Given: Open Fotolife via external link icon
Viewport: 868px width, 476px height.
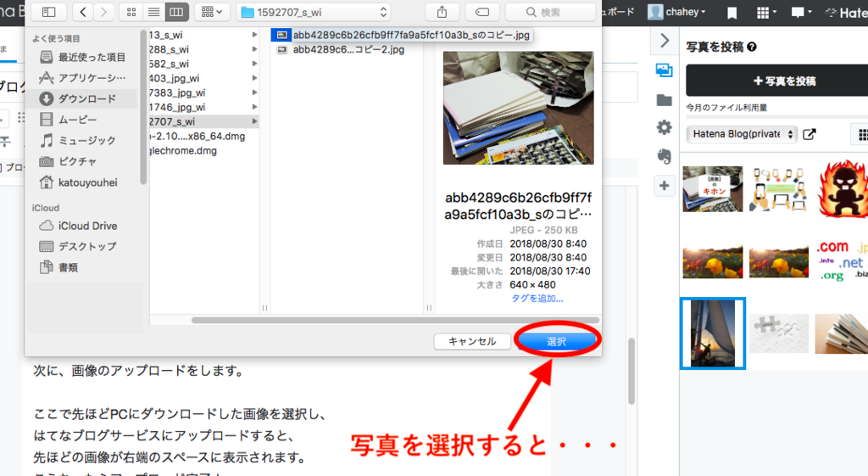Looking at the screenshot, I should 809,134.
